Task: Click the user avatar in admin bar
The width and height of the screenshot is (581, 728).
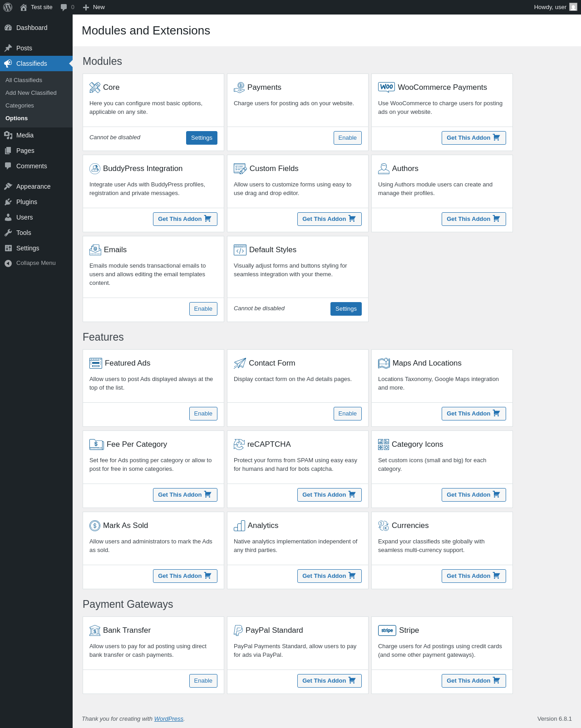Action: point(573,7)
